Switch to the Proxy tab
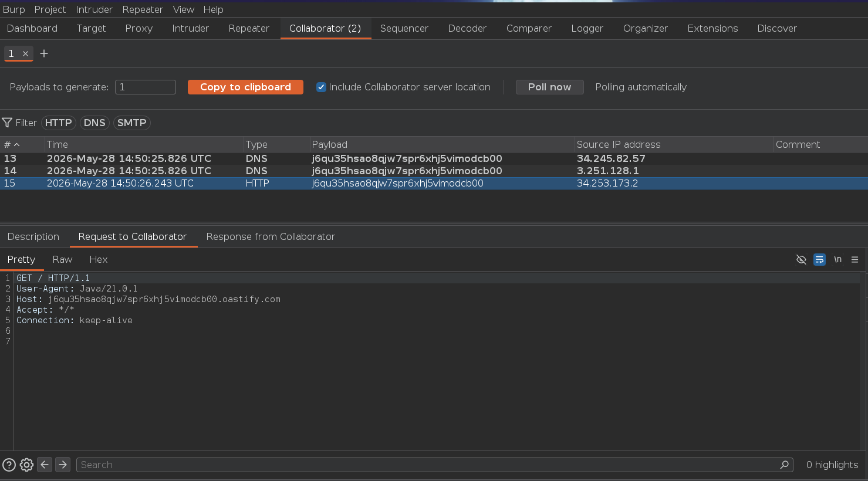The width and height of the screenshot is (868, 481). 139,28
